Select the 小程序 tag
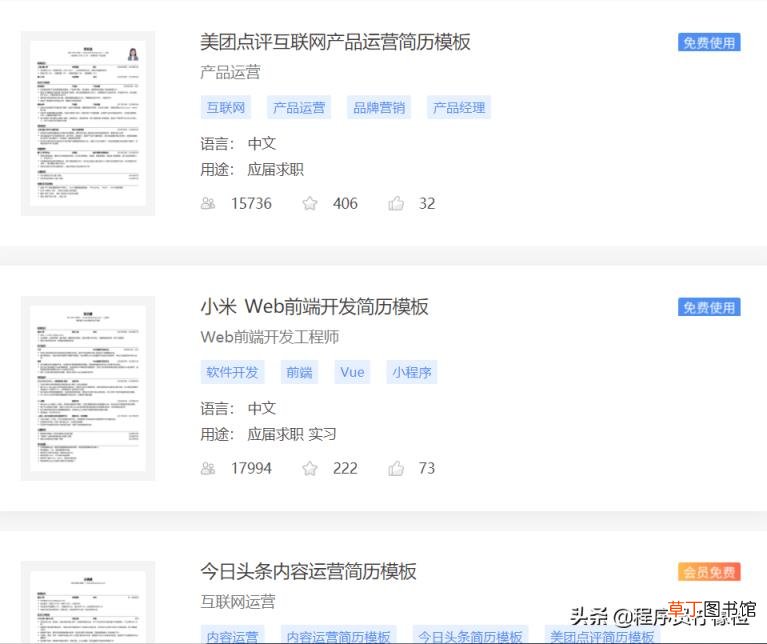The width and height of the screenshot is (767, 644). coord(411,372)
